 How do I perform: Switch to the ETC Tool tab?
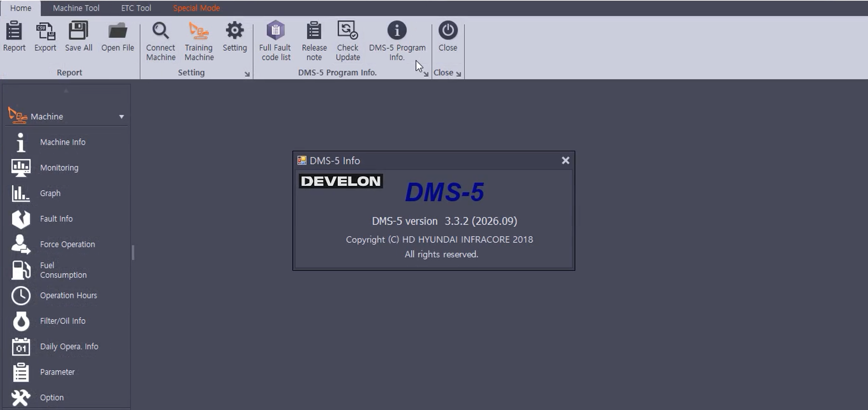136,8
